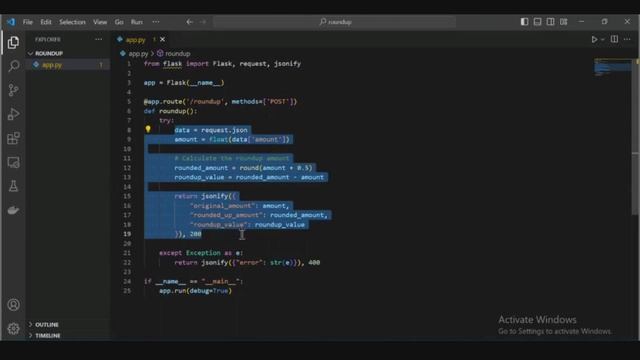Open the Search view in activity bar
Image resolution: width=640 pixels, height=360 pixels.
[x=13, y=66]
